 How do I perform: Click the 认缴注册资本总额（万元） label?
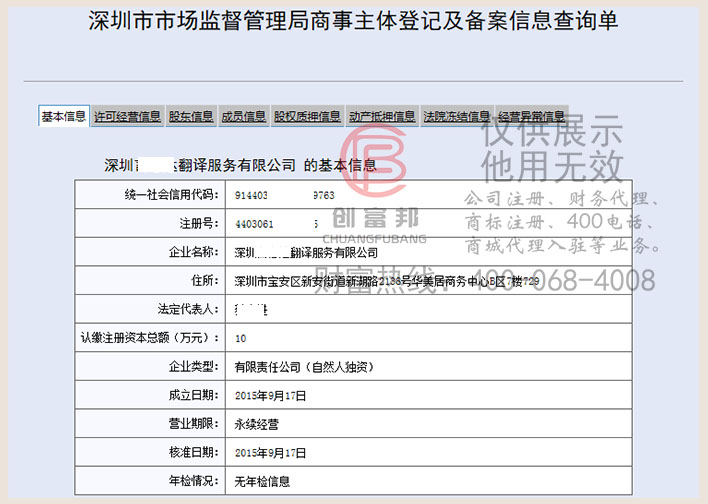[x=150, y=337]
